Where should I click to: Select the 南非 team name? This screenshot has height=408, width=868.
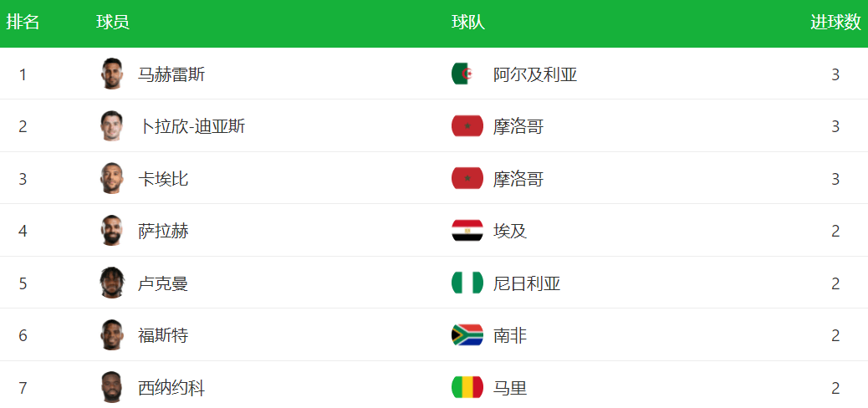coord(510,335)
